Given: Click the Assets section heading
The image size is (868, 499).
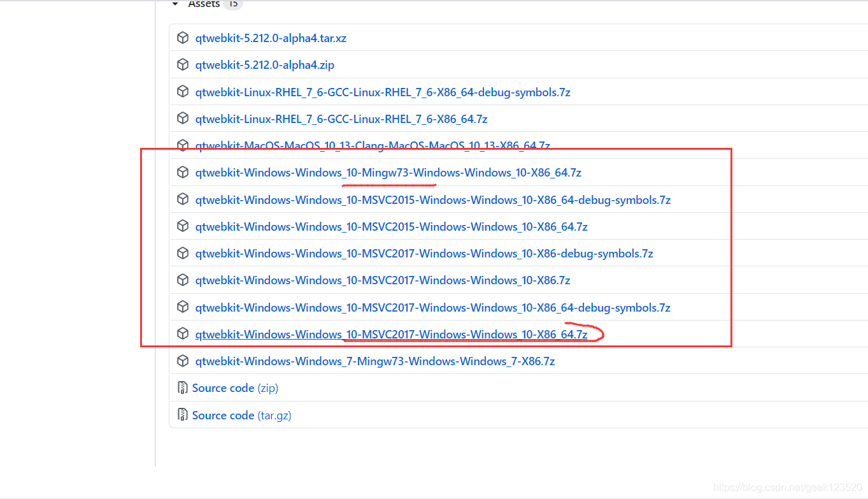Looking at the screenshot, I should tap(204, 4).
